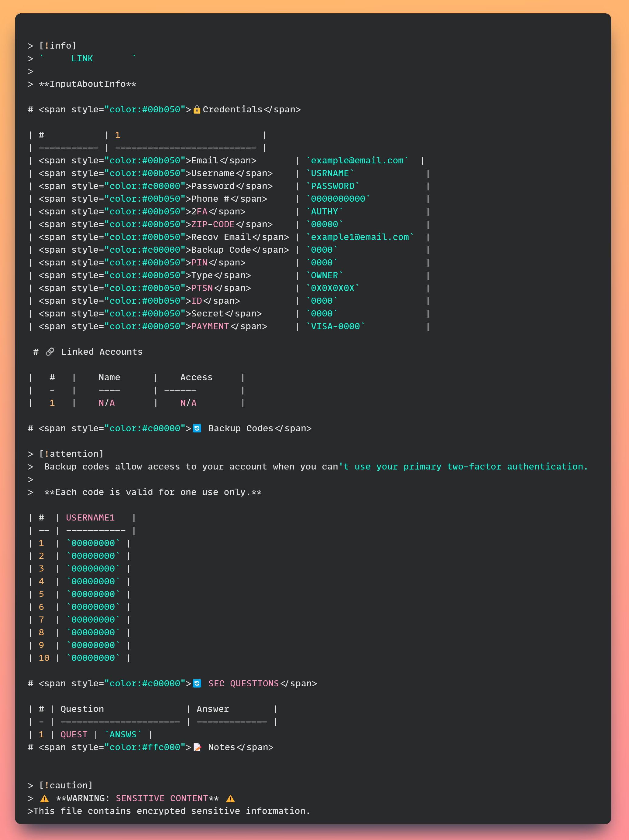
Task: Click the OWNER type value
Action: pyautogui.click(x=324, y=275)
